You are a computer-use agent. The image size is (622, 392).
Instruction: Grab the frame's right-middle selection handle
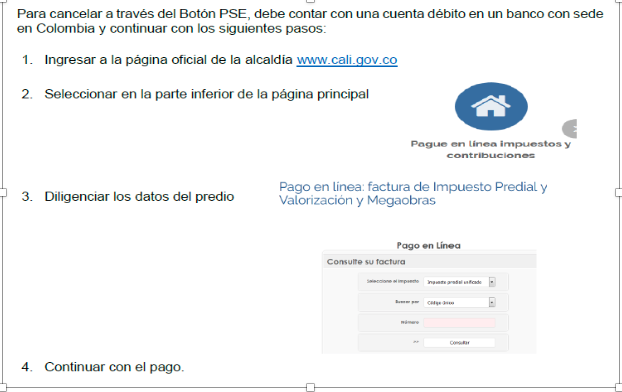[619, 192]
